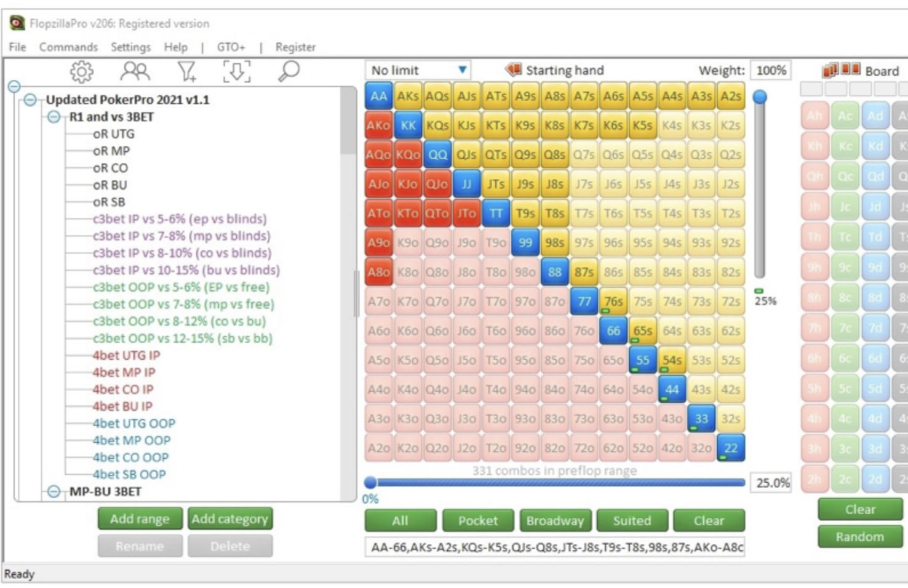
Task: Click the Suited button
Action: point(632,520)
